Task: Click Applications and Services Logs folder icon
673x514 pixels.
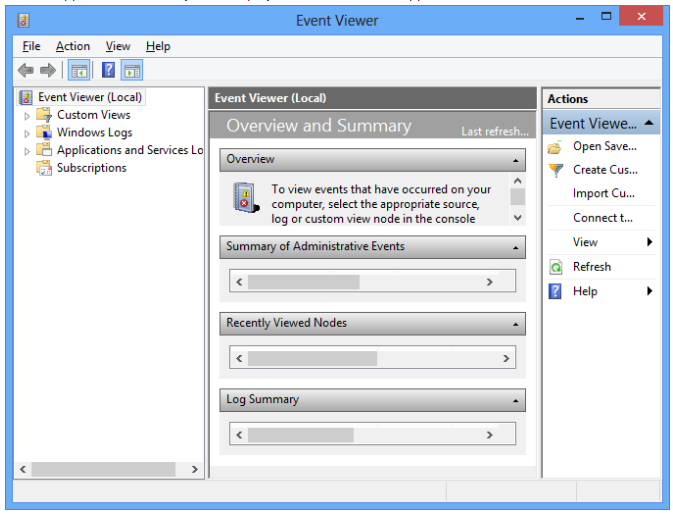Action: [x=44, y=150]
